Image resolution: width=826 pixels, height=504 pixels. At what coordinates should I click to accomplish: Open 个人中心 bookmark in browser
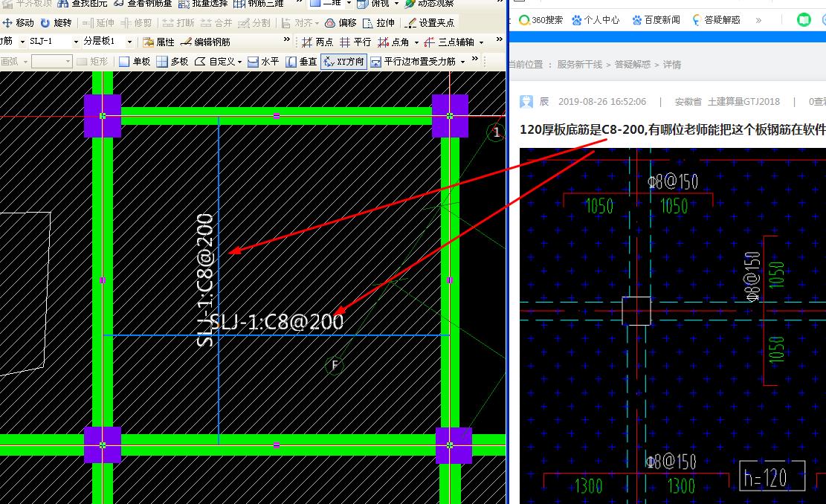click(596, 20)
